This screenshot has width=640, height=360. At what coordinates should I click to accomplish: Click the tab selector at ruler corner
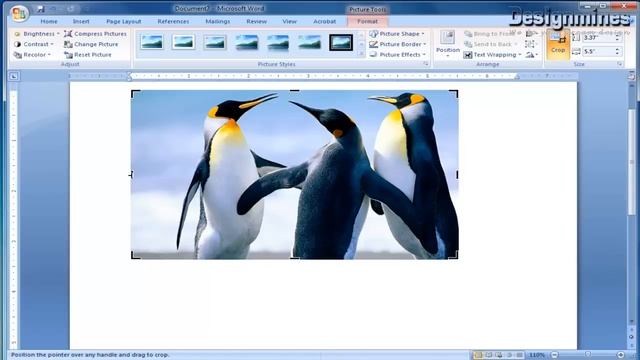point(14,76)
